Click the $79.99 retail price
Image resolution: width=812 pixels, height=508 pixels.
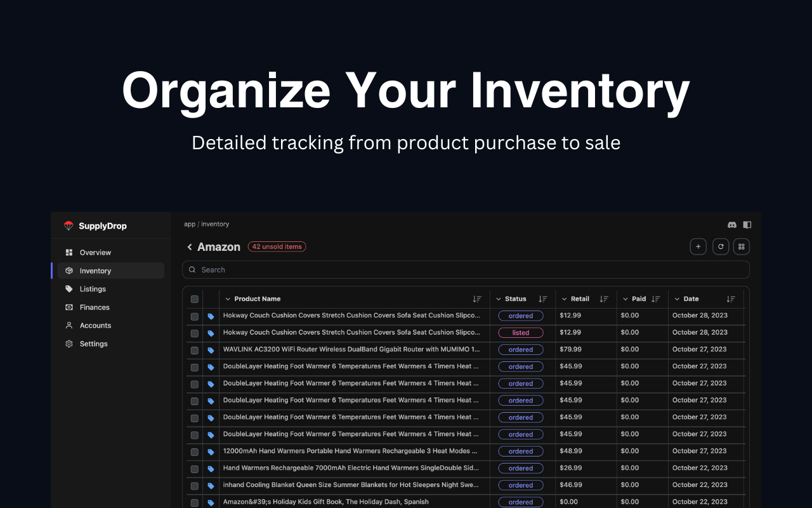[571, 349]
